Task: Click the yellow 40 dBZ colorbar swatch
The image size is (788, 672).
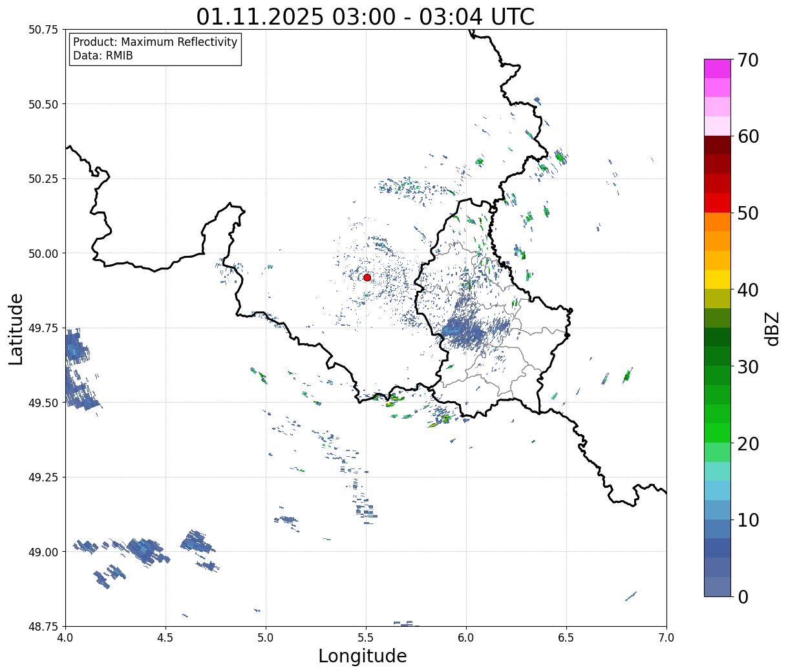Action: point(718,279)
